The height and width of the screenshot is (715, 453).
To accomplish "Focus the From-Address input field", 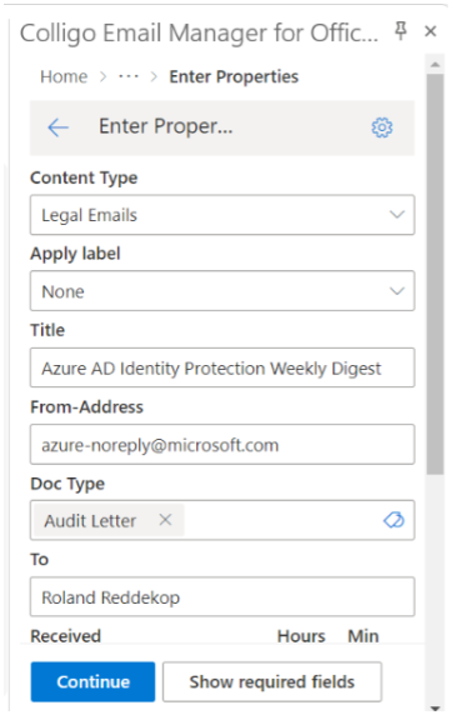I will tap(223, 444).
